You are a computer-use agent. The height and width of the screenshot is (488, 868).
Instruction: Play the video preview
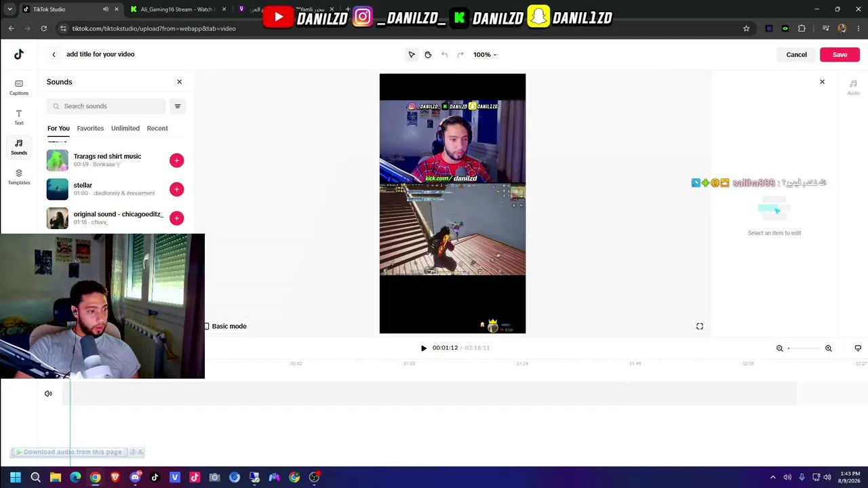pyautogui.click(x=424, y=348)
